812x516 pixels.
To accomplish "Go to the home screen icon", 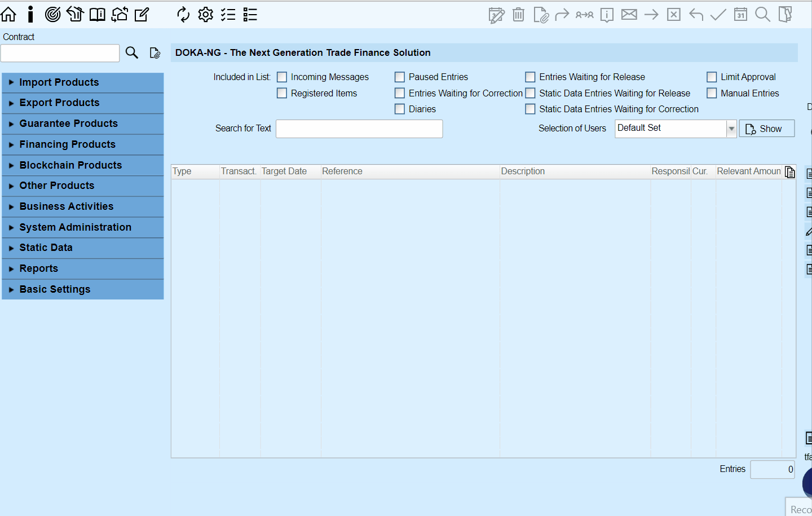I will (x=8, y=14).
